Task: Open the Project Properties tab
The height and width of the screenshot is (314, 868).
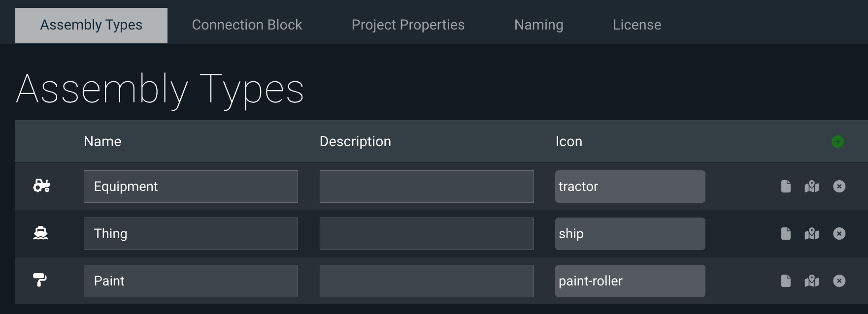Action: pos(407,25)
